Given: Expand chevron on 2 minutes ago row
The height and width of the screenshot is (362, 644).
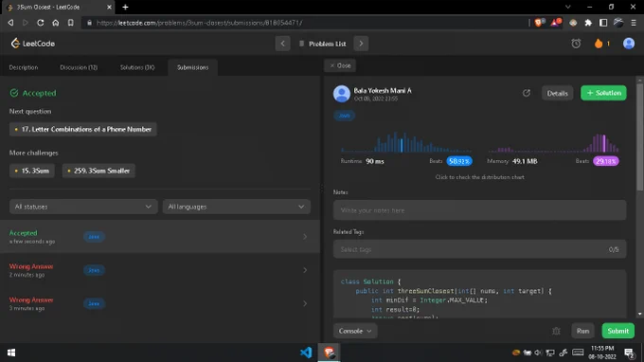Looking at the screenshot, I should pos(305,270).
